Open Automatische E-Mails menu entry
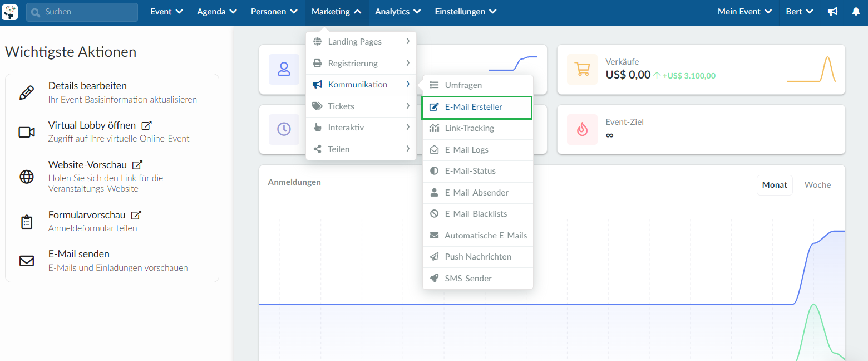The height and width of the screenshot is (361, 868). click(x=478, y=236)
